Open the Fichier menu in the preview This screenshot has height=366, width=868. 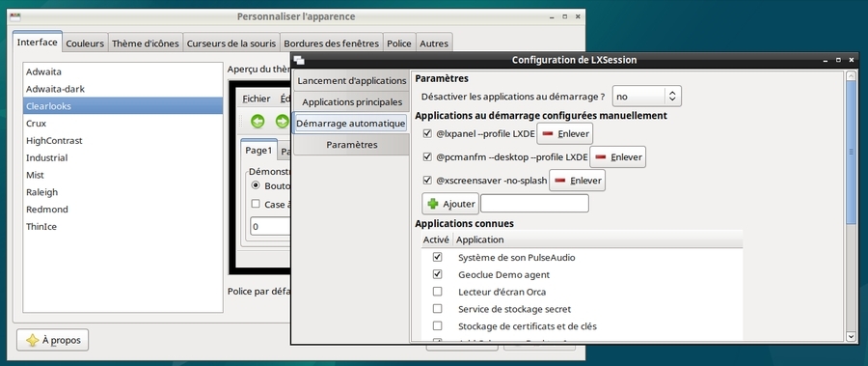click(x=257, y=99)
